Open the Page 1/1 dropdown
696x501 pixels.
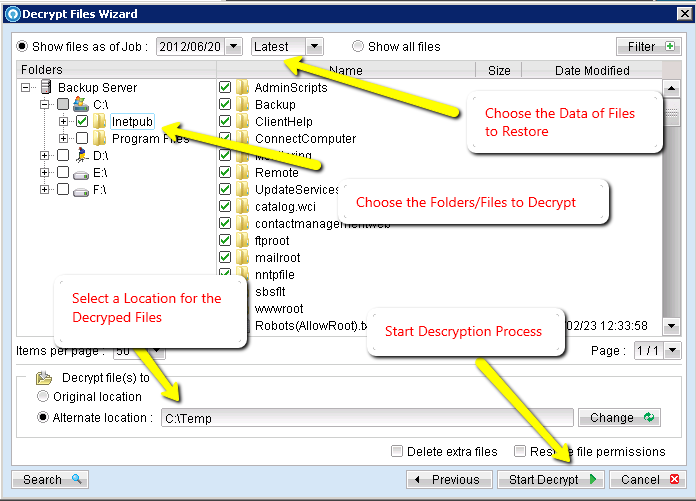coord(671,351)
